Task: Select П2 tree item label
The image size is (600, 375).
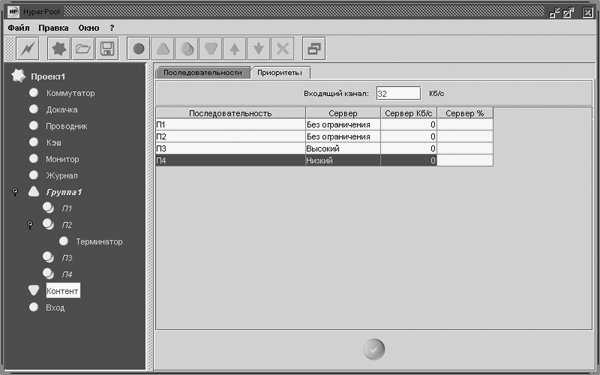Action: coord(67,225)
